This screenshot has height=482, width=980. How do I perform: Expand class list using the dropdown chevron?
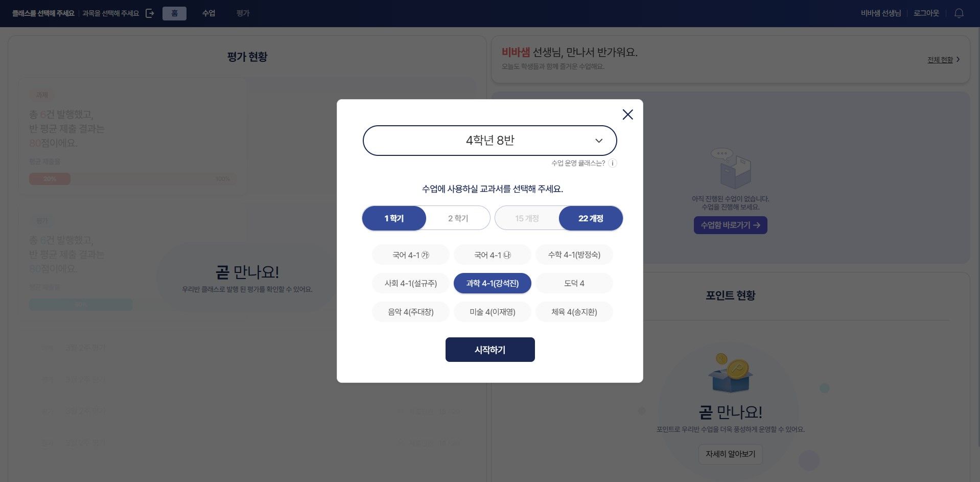(x=599, y=141)
